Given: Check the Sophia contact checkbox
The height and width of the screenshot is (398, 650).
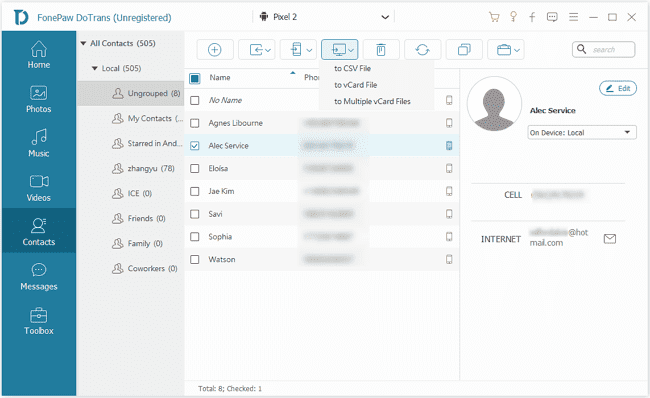Looking at the screenshot, I should (x=194, y=237).
